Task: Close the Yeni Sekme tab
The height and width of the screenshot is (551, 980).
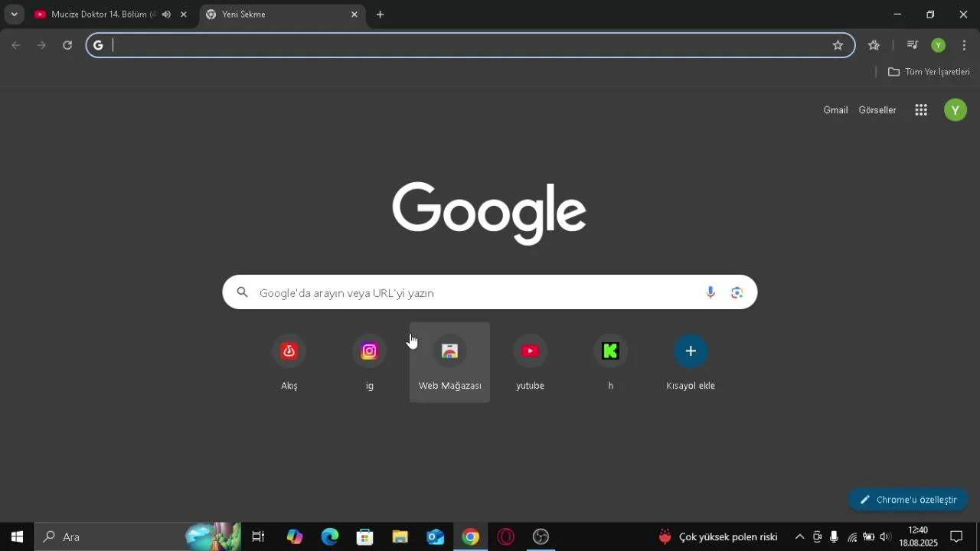Action: 354,15
